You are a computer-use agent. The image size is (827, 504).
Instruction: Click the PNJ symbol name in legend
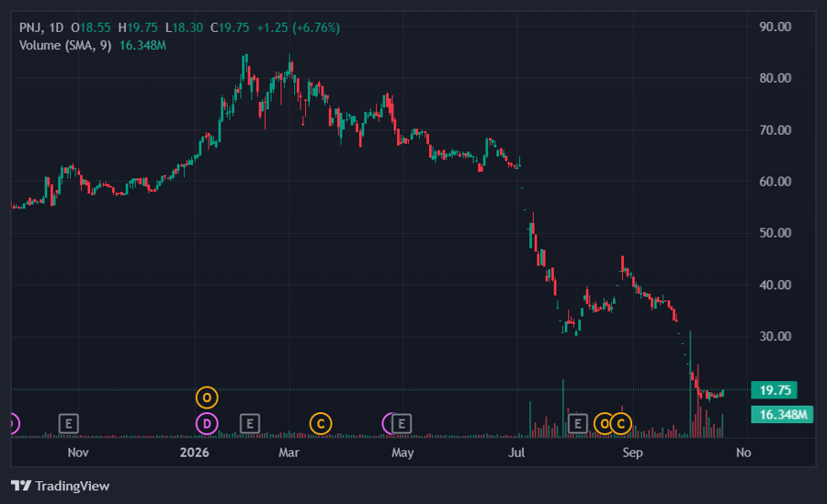click(x=31, y=28)
